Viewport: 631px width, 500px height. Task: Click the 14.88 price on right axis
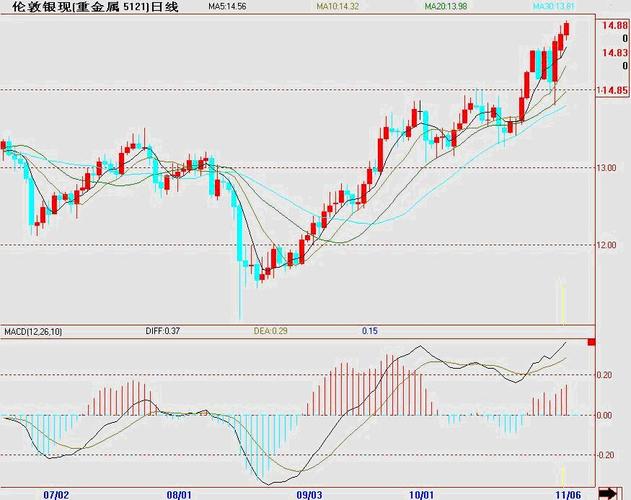click(610, 25)
